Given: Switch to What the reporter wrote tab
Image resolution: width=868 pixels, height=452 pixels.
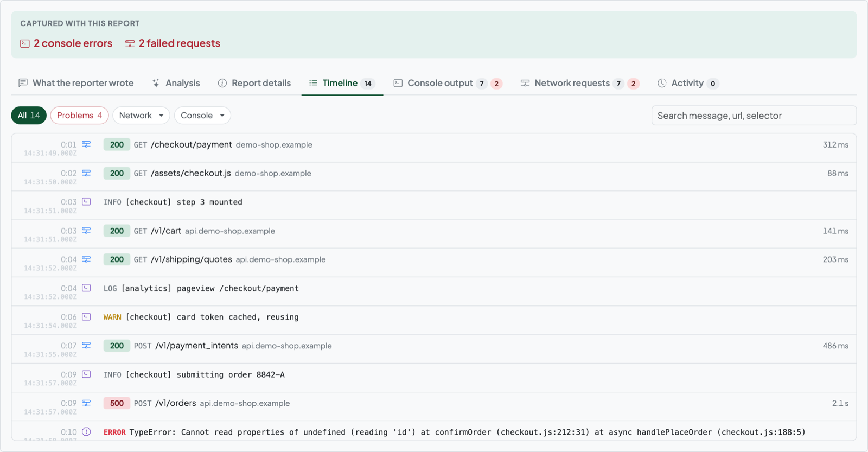Looking at the screenshot, I should (76, 83).
